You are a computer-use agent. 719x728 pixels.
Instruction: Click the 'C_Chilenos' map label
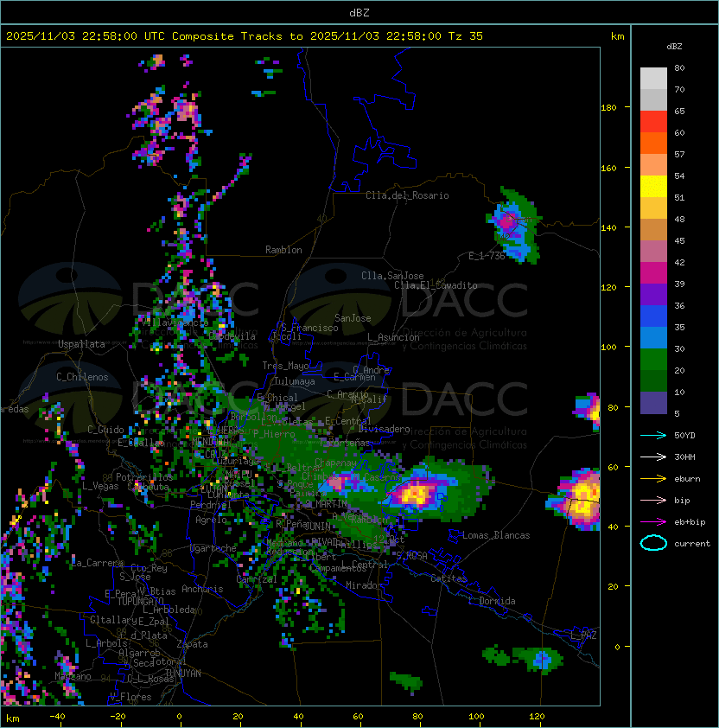click(82, 377)
